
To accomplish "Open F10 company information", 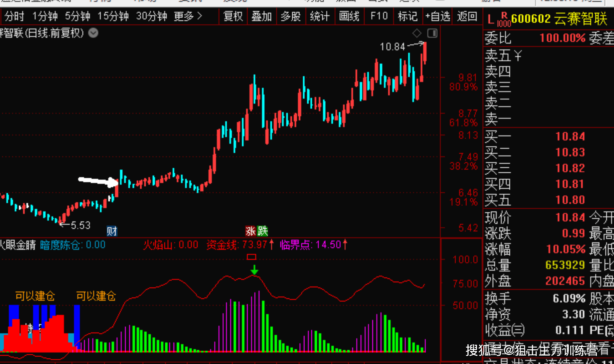I will pyautogui.click(x=379, y=16).
